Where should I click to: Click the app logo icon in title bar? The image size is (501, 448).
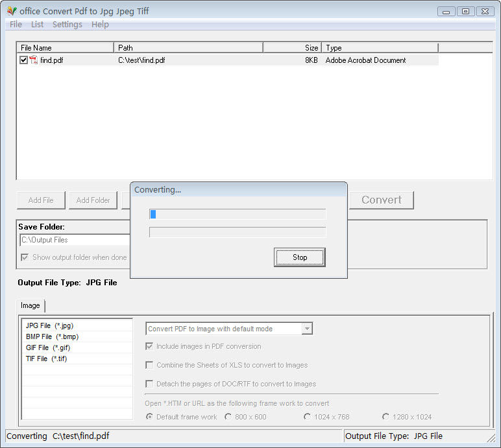coord(12,11)
